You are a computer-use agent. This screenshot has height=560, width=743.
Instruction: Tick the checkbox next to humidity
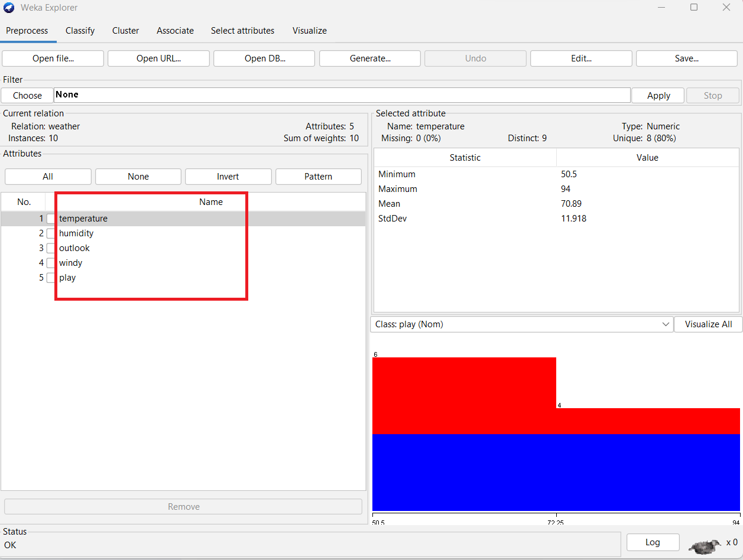coord(51,233)
